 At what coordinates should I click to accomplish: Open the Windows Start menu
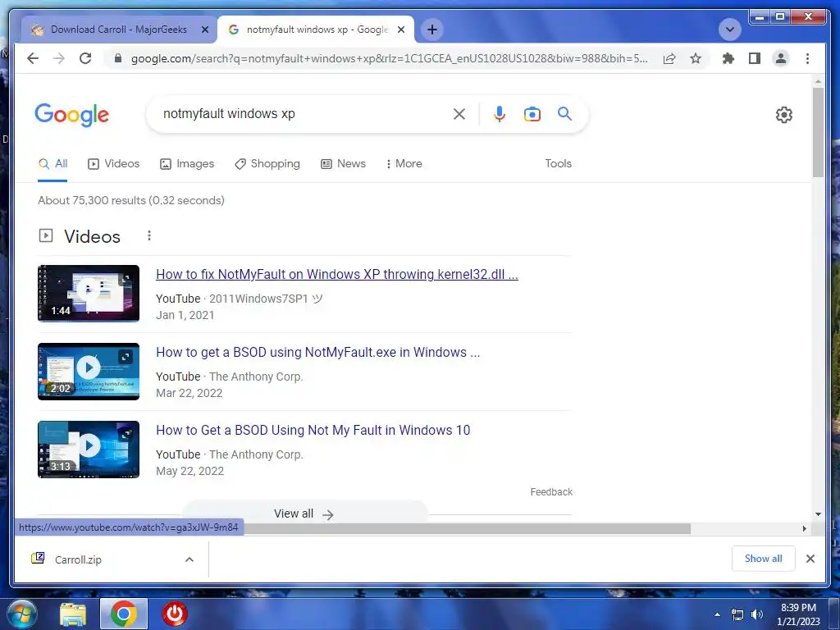[22, 614]
